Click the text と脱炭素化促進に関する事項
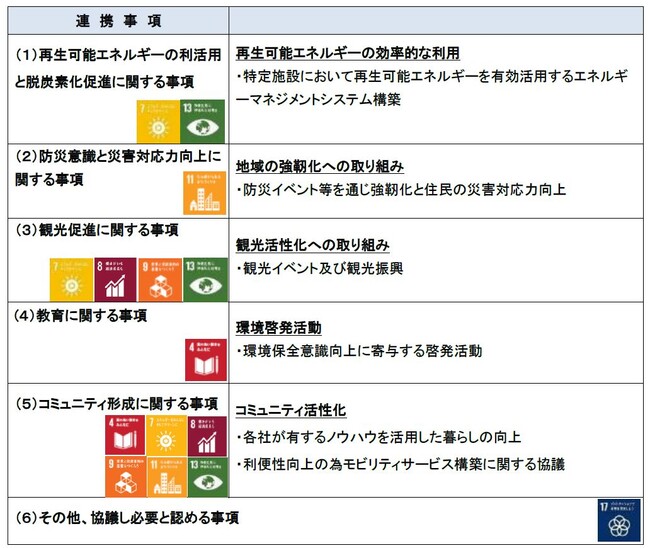 (x=104, y=82)
